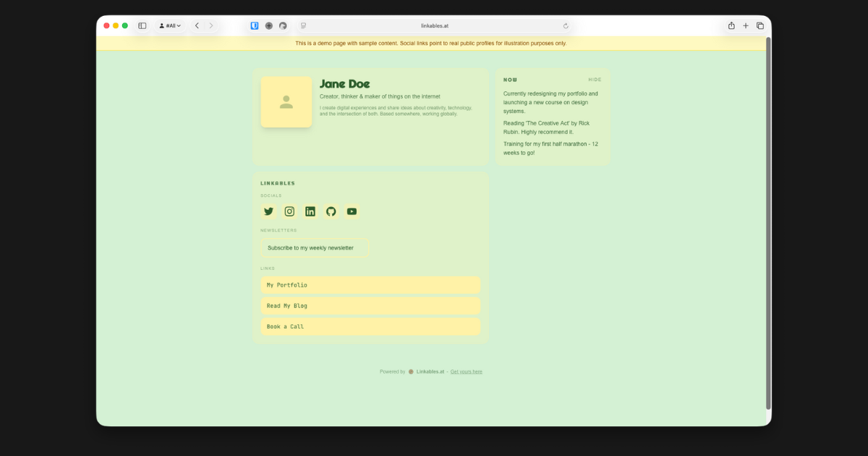The height and width of the screenshot is (456, 868).
Task: Hide the Now panel
Action: (595, 80)
